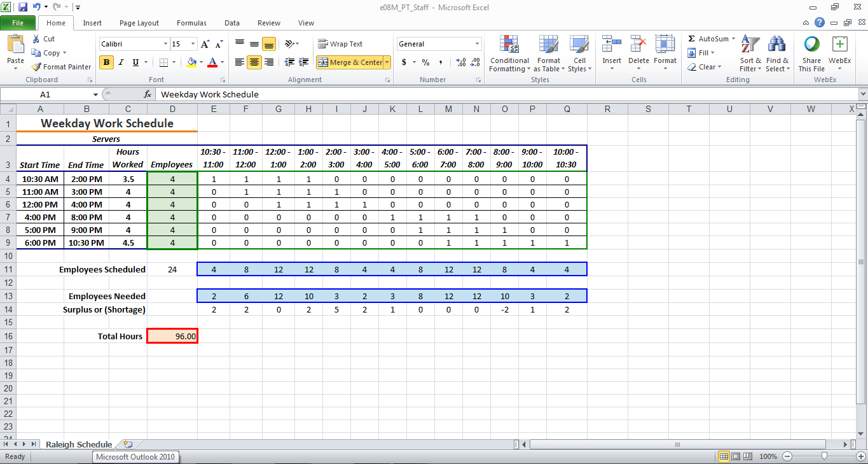Switch to the Page Layout tab
The image size is (868, 464).
point(139,23)
